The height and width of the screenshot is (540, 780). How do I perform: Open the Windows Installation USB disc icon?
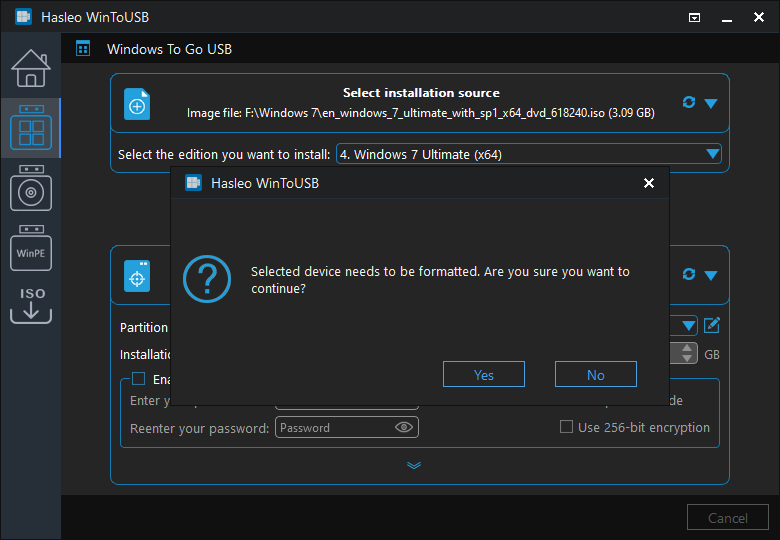click(31, 188)
